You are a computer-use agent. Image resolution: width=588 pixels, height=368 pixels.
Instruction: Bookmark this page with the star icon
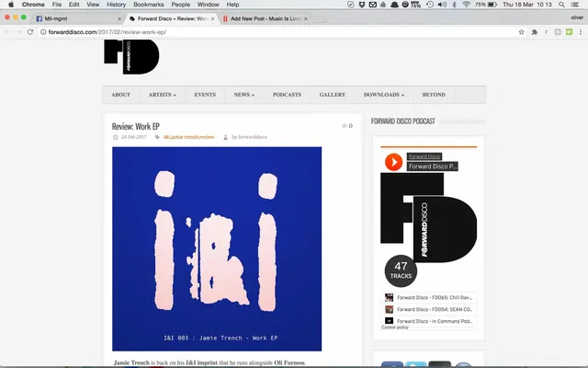(x=521, y=32)
